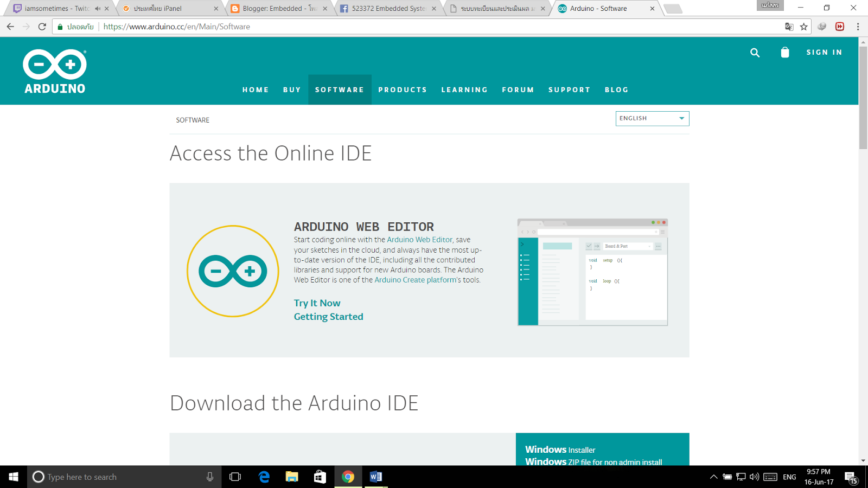This screenshot has width=868, height=488.
Task: Follow the Arduino Web Editor text link
Action: coord(419,240)
